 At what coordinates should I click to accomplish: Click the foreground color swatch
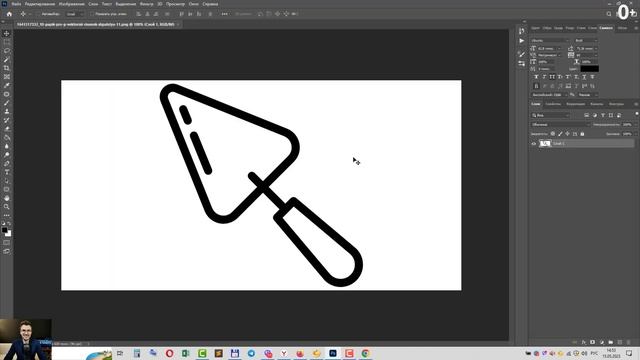coord(4,230)
